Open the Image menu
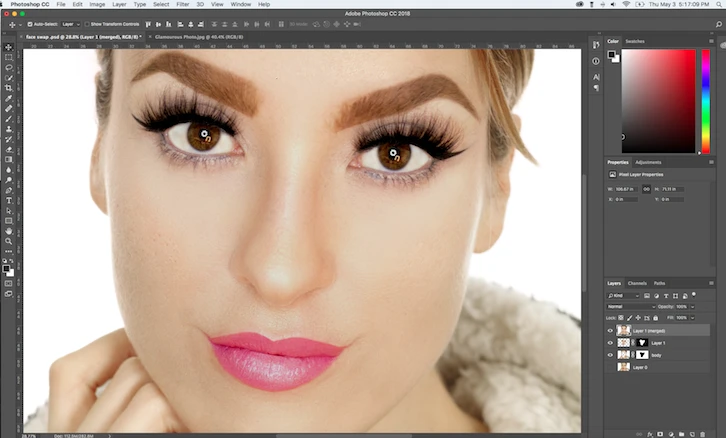This screenshot has width=726, height=438. click(x=97, y=4)
